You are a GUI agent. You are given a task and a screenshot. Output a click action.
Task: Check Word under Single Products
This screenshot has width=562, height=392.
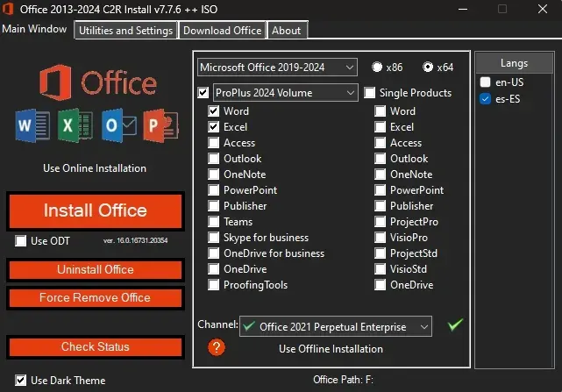click(x=381, y=111)
